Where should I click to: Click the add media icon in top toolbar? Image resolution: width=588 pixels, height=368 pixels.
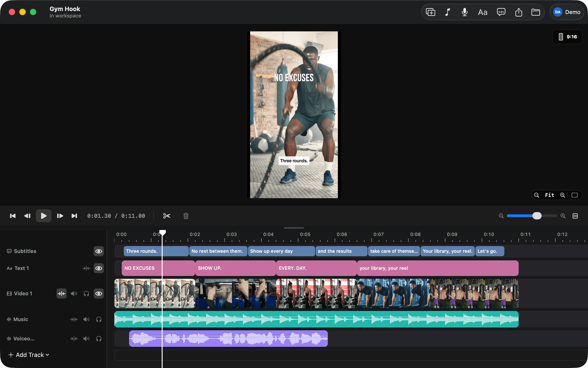pos(430,12)
